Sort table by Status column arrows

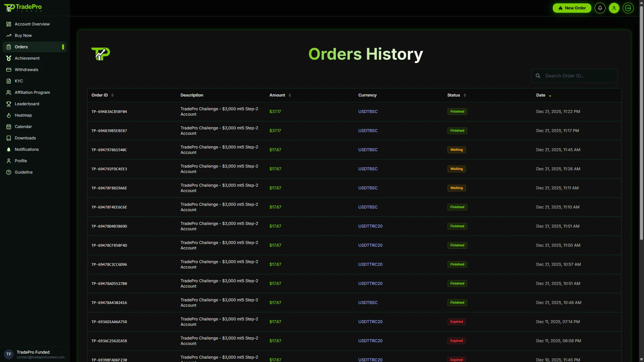[465, 95]
